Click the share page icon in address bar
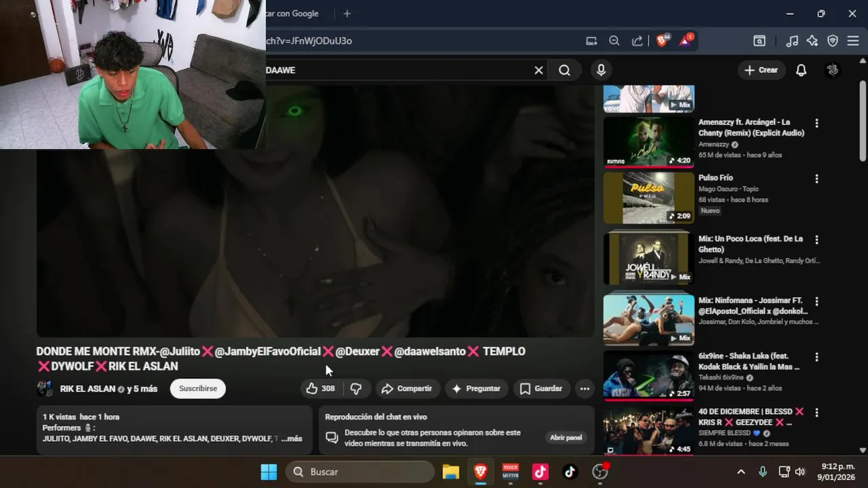Screen dimensions: 868x488 [637, 41]
